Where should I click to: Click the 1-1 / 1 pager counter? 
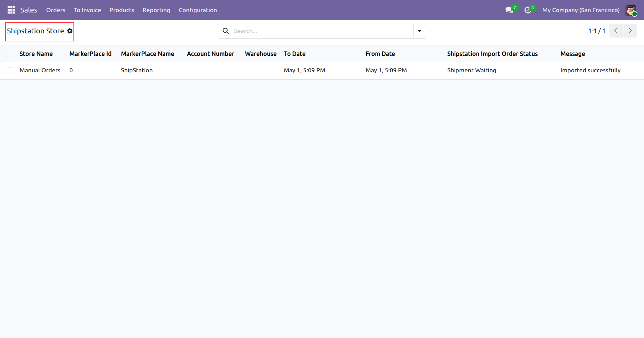pos(597,31)
